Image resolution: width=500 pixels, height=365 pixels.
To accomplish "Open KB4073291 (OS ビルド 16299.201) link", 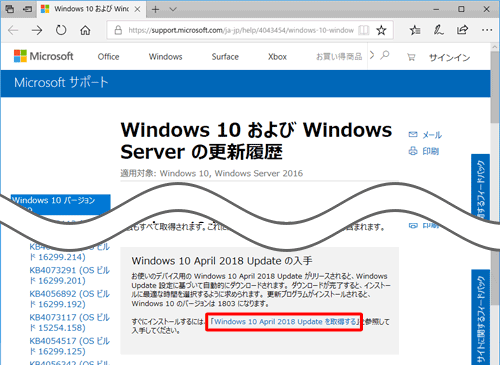I will click(x=69, y=275).
